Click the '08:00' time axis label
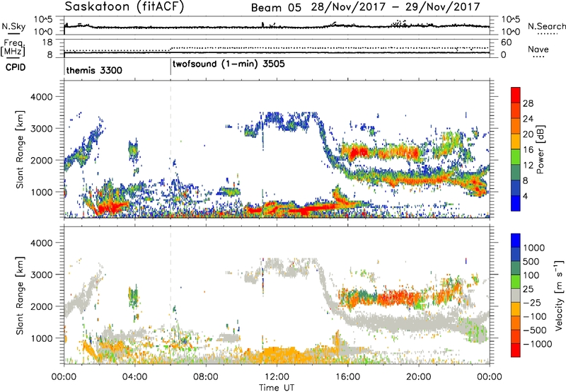This screenshot has width=566, height=392. pyautogui.click(x=205, y=377)
